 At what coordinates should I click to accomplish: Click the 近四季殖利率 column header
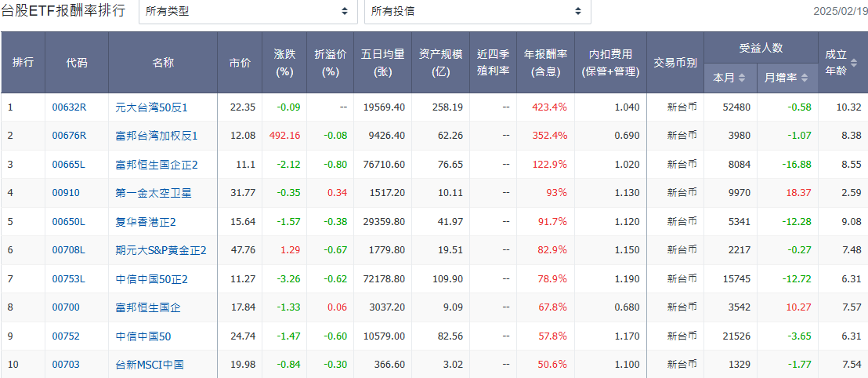click(x=493, y=63)
